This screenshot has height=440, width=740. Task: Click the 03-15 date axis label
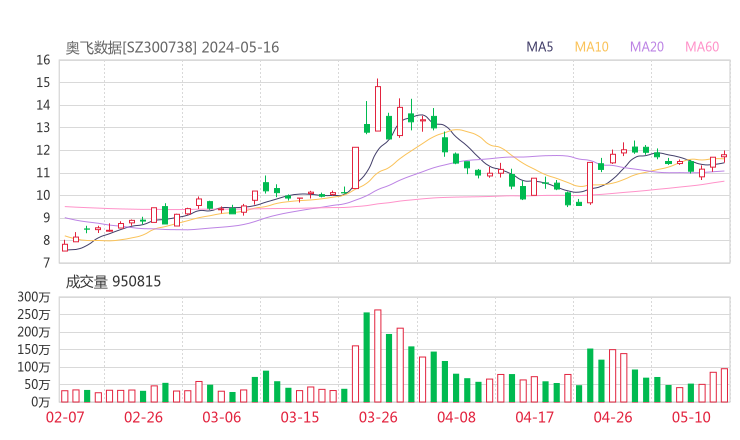[300, 417]
